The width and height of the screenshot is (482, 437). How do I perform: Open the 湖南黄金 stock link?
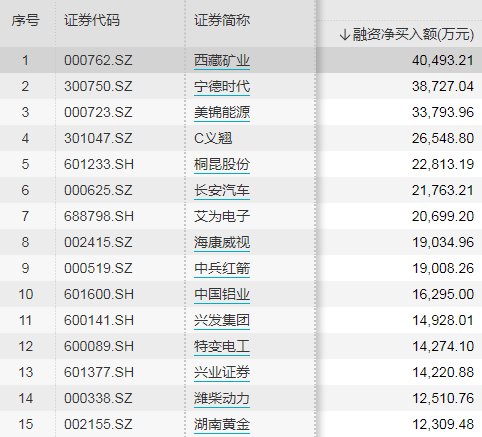[x=222, y=424]
